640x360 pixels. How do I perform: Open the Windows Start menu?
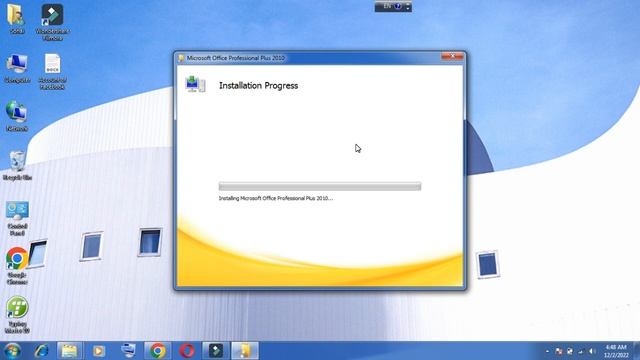(12, 351)
